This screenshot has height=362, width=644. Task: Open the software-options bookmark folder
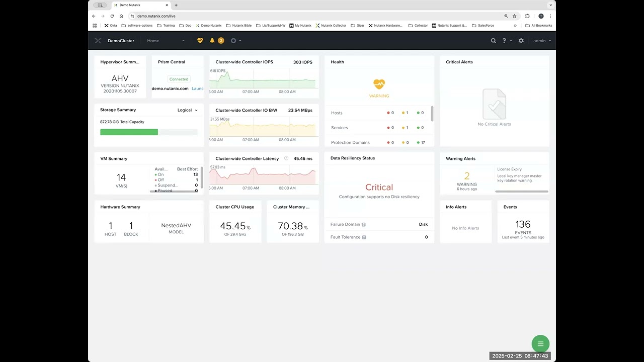[137, 25]
